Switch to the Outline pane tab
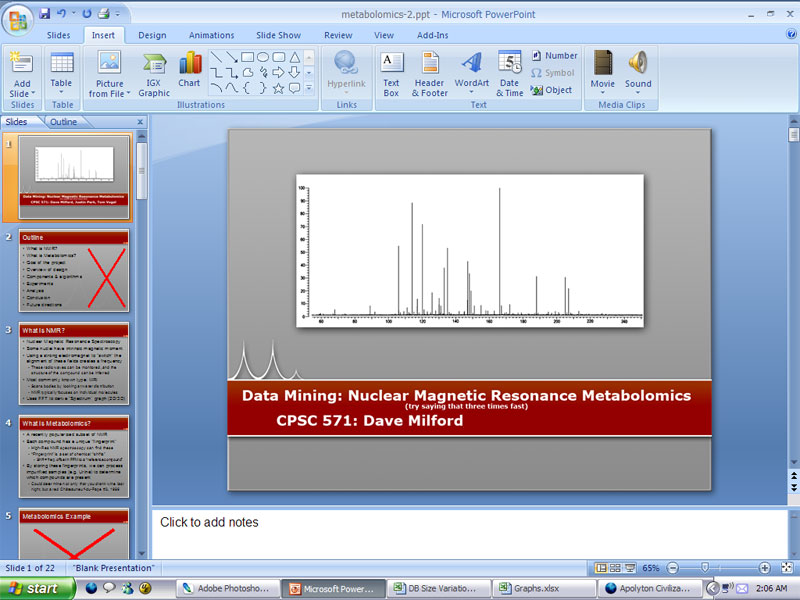Image resolution: width=800 pixels, height=600 pixels. 63,122
